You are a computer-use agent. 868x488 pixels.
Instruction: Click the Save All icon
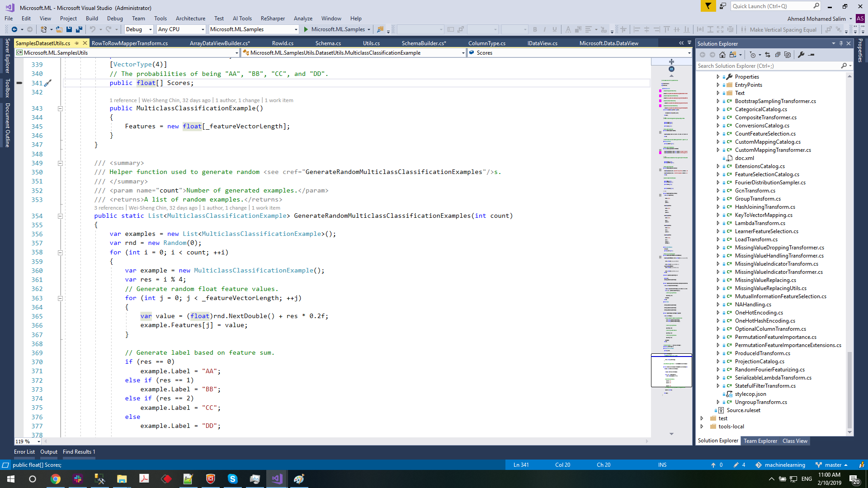pos(79,29)
